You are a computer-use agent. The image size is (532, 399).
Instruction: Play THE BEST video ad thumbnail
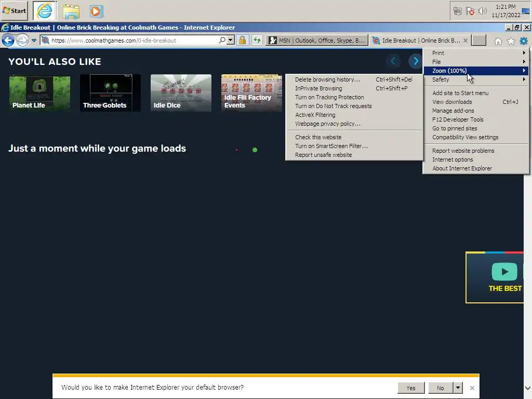pyautogui.click(x=495, y=277)
